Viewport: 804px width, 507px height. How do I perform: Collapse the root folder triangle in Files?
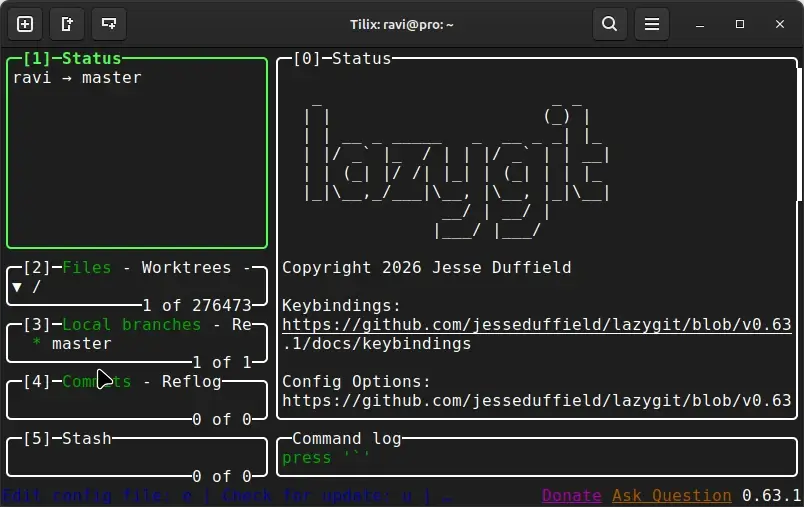tap(17, 287)
